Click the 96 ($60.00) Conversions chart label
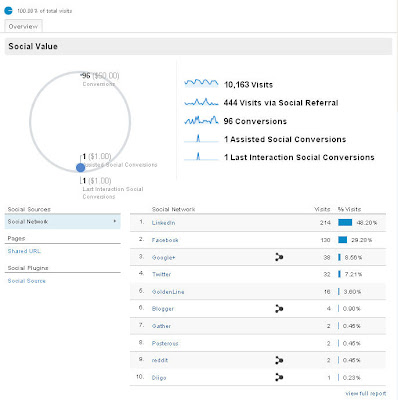The image size is (398, 400). pos(100,79)
